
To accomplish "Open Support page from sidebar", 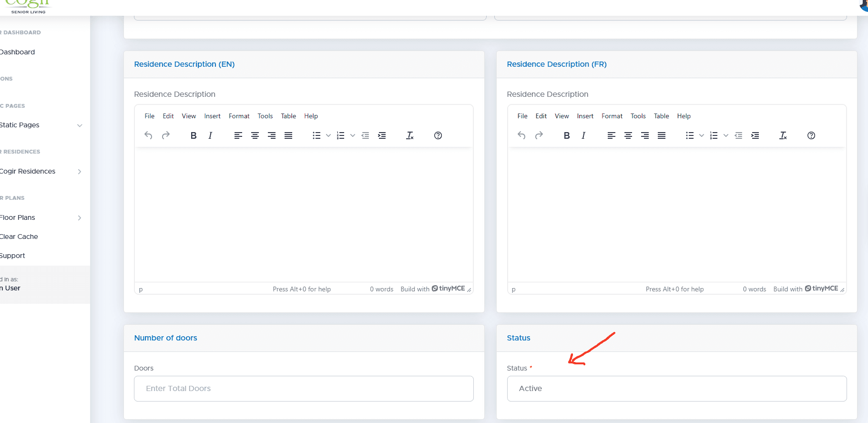I will click(x=13, y=256).
